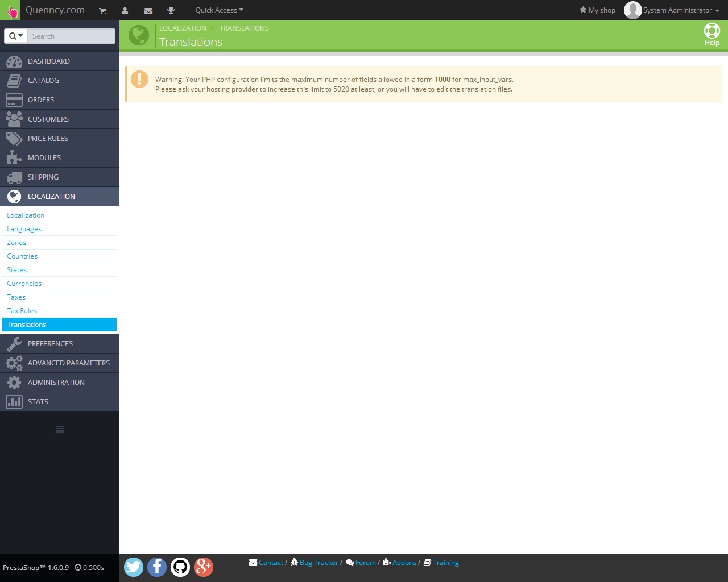Click the Orders credit card icon

coord(14,100)
